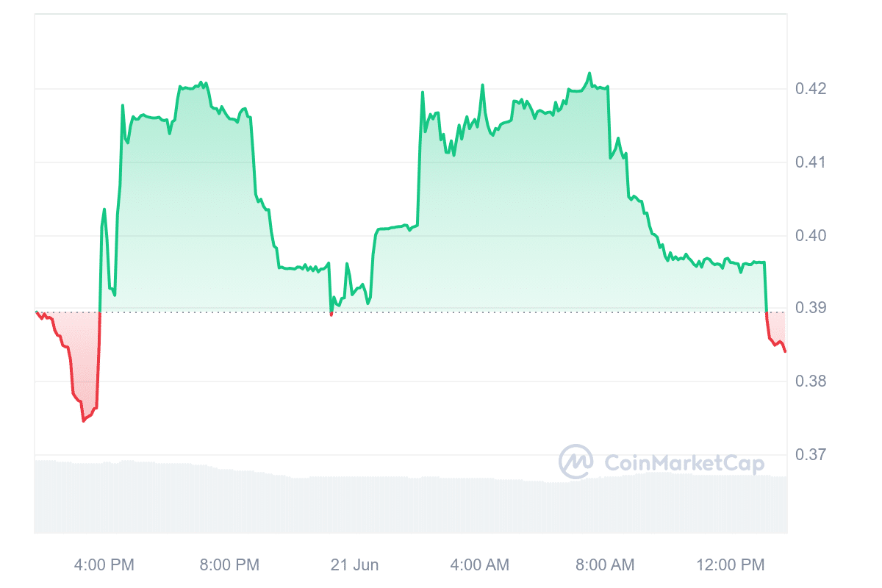Click the 0.39 price axis label
Screen dimensions: 882x588
[811, 307]
